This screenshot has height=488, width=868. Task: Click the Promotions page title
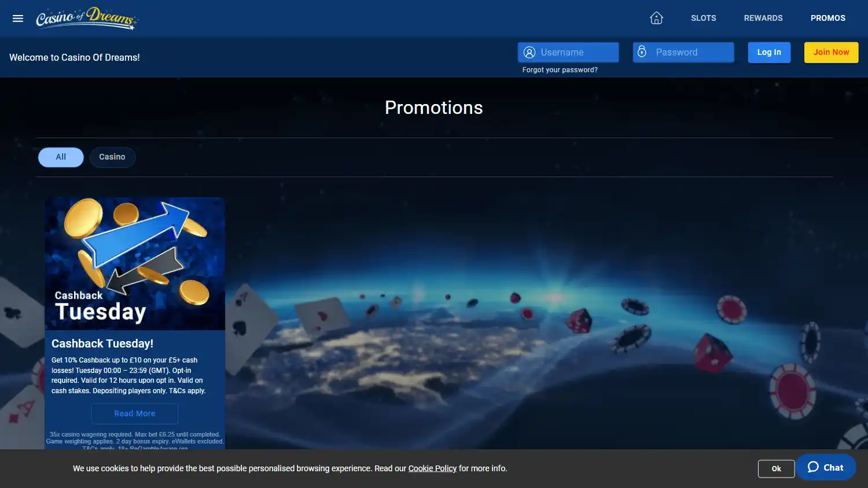434,108
